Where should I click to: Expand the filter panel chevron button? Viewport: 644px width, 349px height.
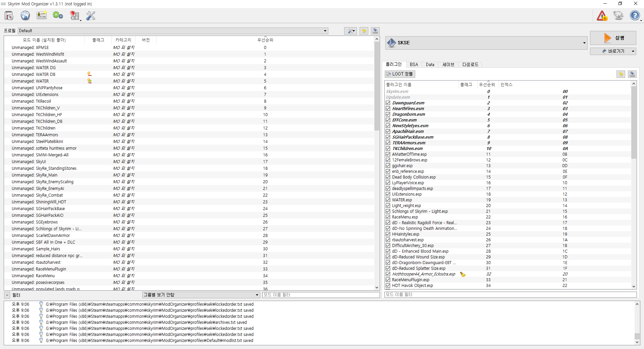[7, 295]
